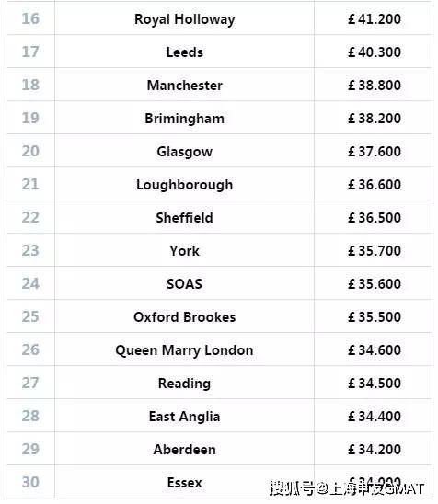This screenshot has height=504, width=438.
Task: Click the Glasgow university name
Action: (x=185, y=152)
